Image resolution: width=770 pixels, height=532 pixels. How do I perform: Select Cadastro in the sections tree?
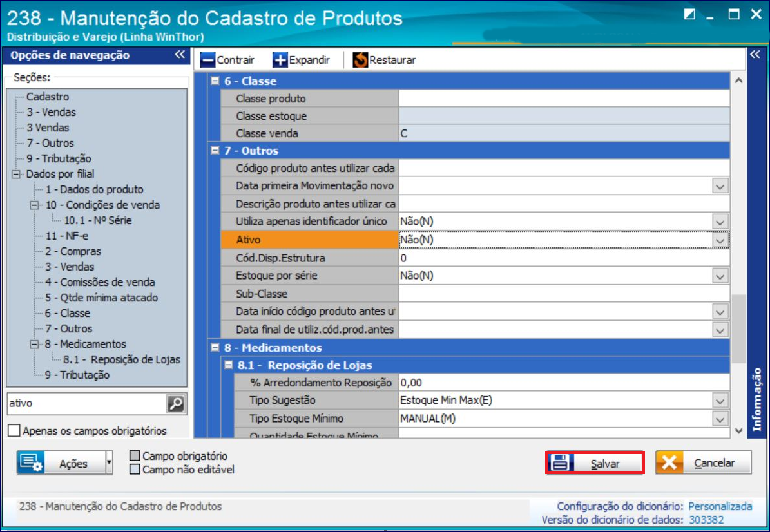[x=48, y=97]
